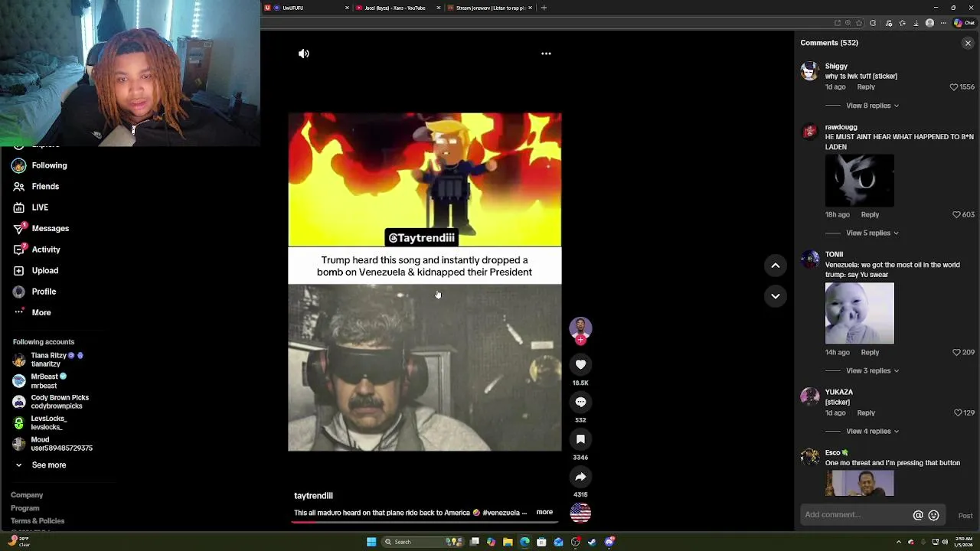Show hidden system tray icons
Screen dimensions: 980x551
click(898, 542)
